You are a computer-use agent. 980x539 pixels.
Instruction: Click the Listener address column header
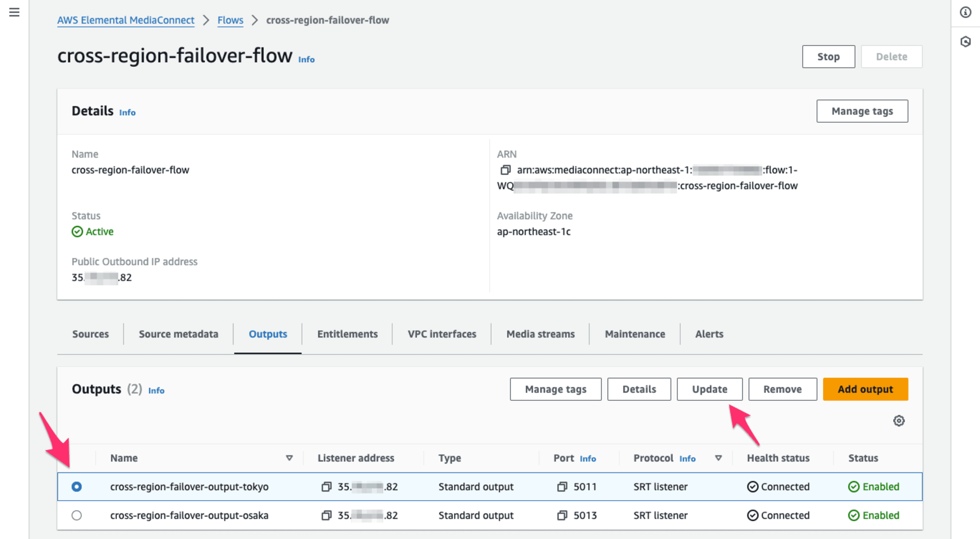356,458
